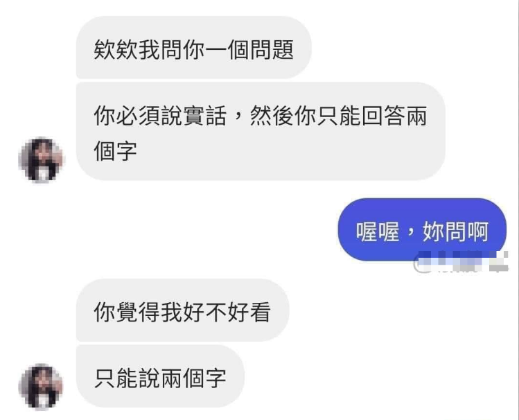Click the sender avatar beside "只能說兩個字"
Screen dimensions: 519x420
point(42,387)
